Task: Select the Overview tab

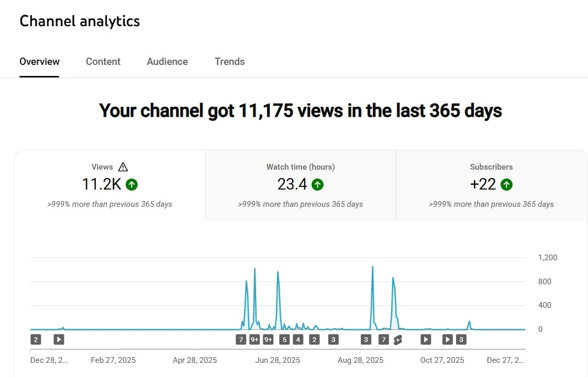Action: (x=39, y=61)
